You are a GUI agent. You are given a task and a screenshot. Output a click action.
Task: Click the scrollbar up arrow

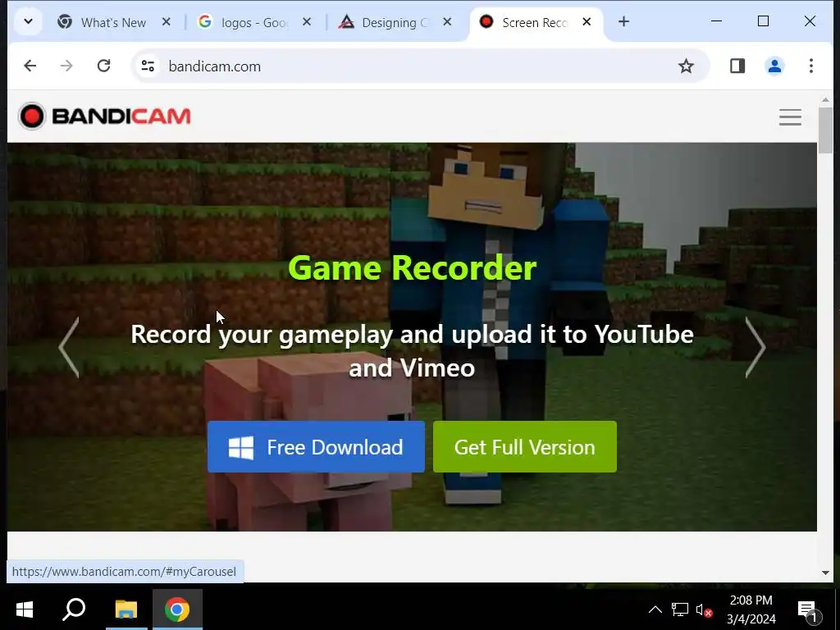click(x=825, y=99)
